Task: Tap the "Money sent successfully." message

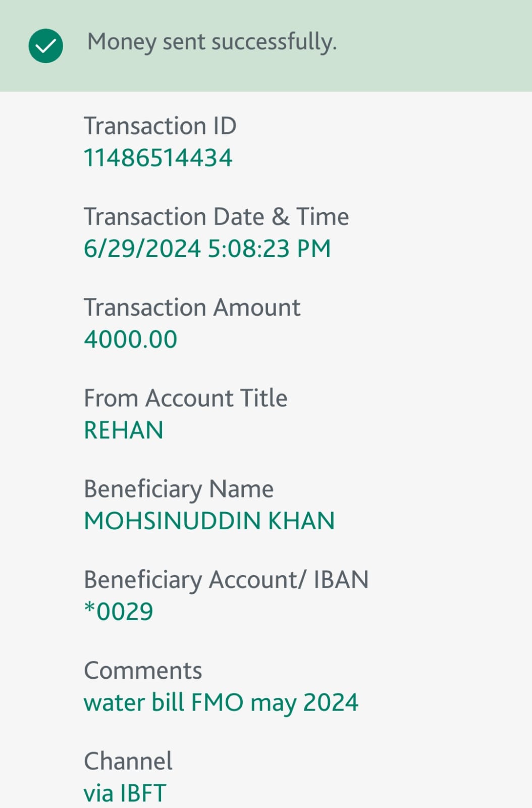Action: [211, 42]
